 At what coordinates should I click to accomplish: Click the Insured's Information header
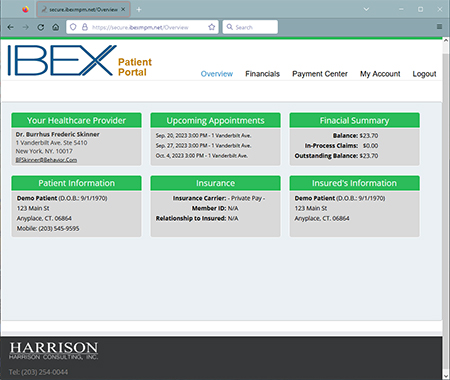[x=354, y=183]
